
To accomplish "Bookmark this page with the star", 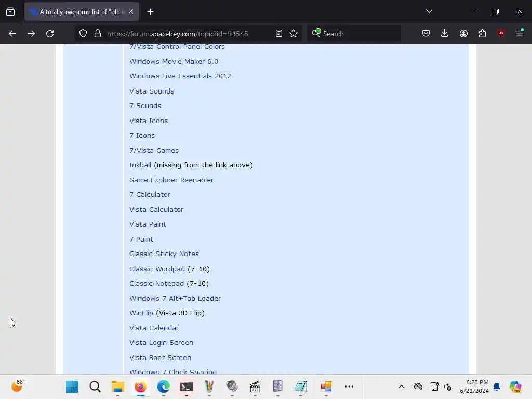I will coord(294,34).
